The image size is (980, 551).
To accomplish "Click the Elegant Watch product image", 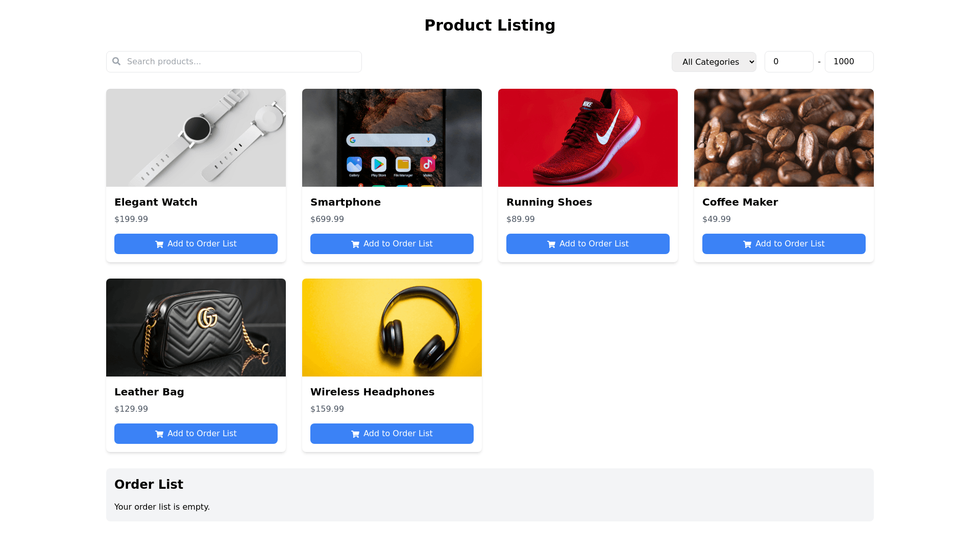I will point(196,138).
